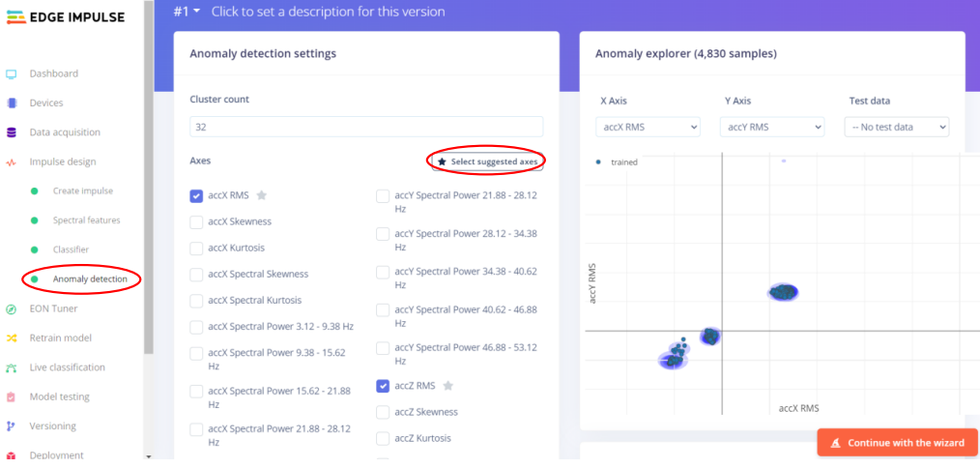Image resolution: width=980 pixels, height=469 pixels.
Task: Click the Retrain model shuffle icon
Action: 12,338
